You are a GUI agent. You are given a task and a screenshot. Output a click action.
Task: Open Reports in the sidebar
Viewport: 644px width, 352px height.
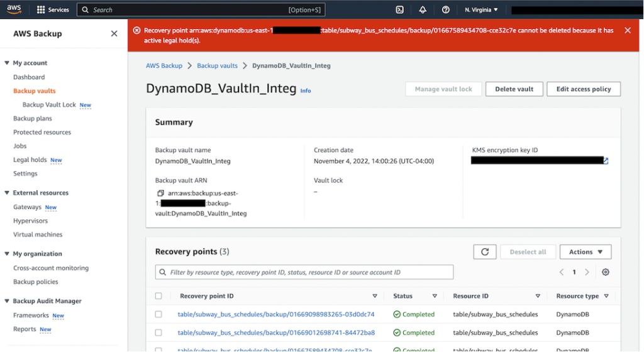(25, 329)
